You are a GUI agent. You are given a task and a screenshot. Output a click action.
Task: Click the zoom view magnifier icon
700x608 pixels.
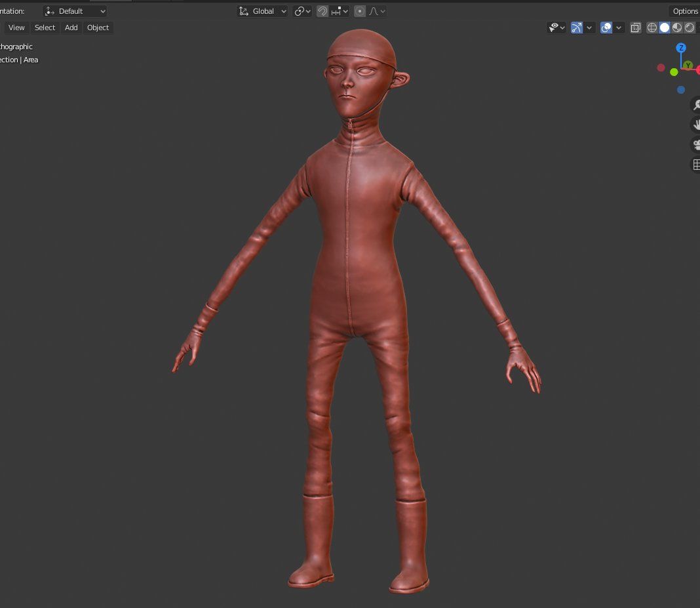(697, 104)
